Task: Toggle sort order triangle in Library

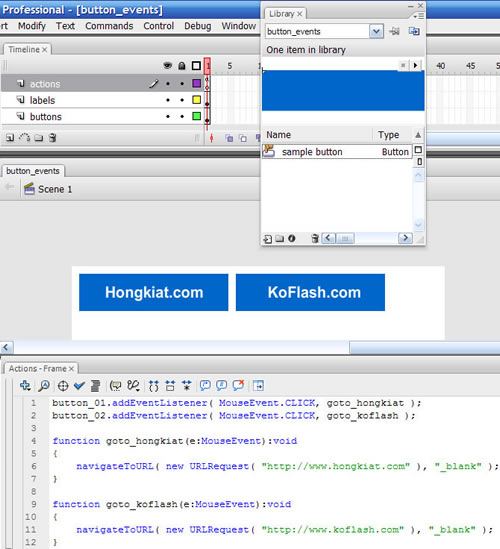Action: click(x=418, y=135)
